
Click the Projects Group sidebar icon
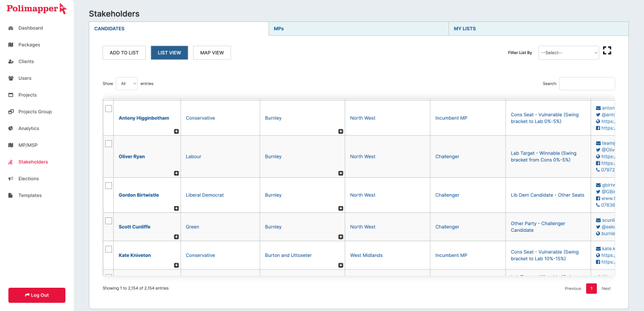tap(11, 112)
